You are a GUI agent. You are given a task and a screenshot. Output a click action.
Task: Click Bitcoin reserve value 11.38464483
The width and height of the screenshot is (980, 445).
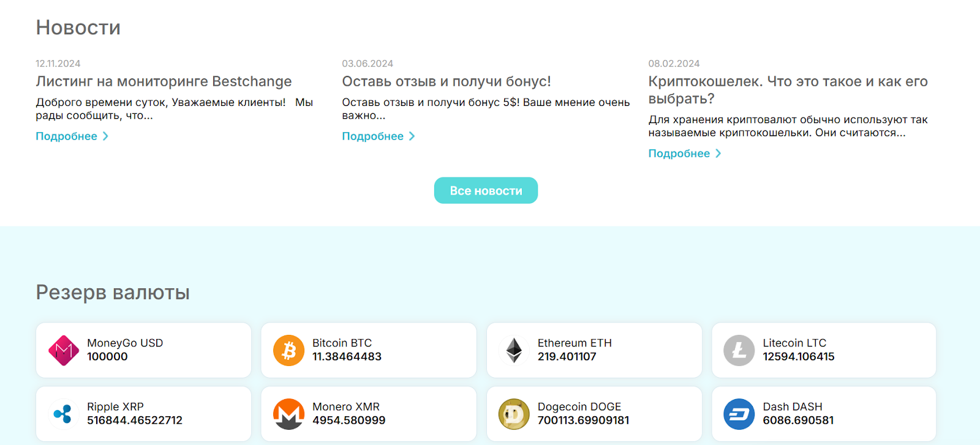[347, 357]
